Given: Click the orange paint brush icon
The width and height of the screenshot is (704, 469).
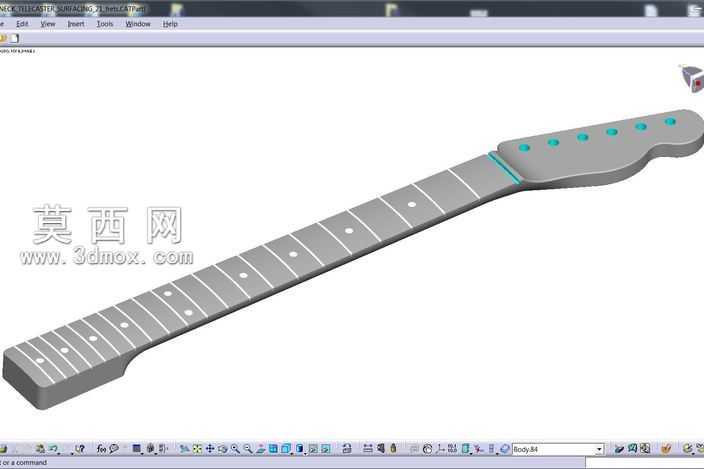Looking at the screenshot, I should click(x=666, y=448).
